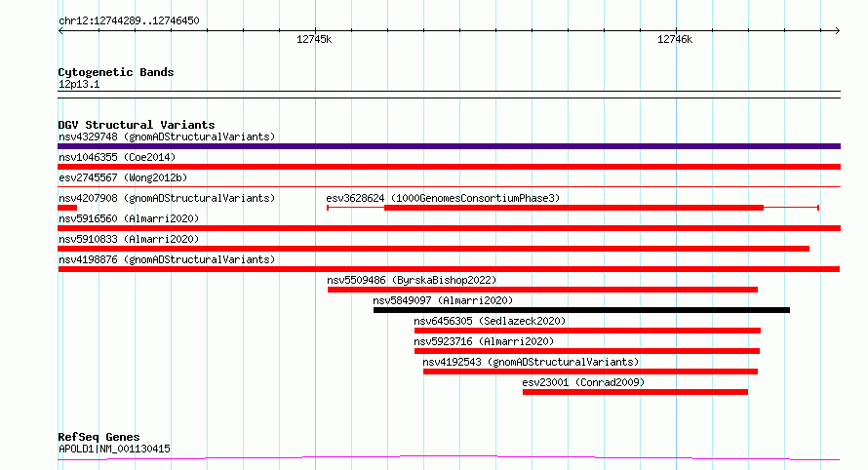Click the esv23001 red variant bar
This screenshot has height=470, width=868.
pyautogui.click(x=636, y=392)
